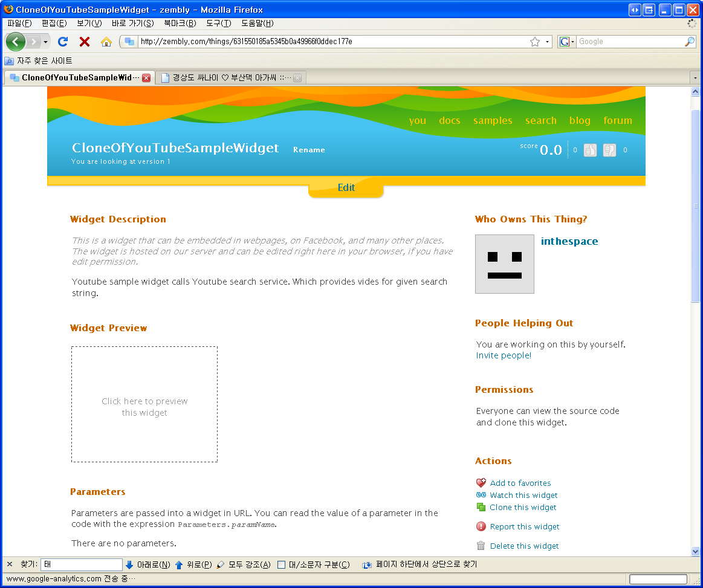Open the address bar dropdown arrow

[x=547, y=42]
